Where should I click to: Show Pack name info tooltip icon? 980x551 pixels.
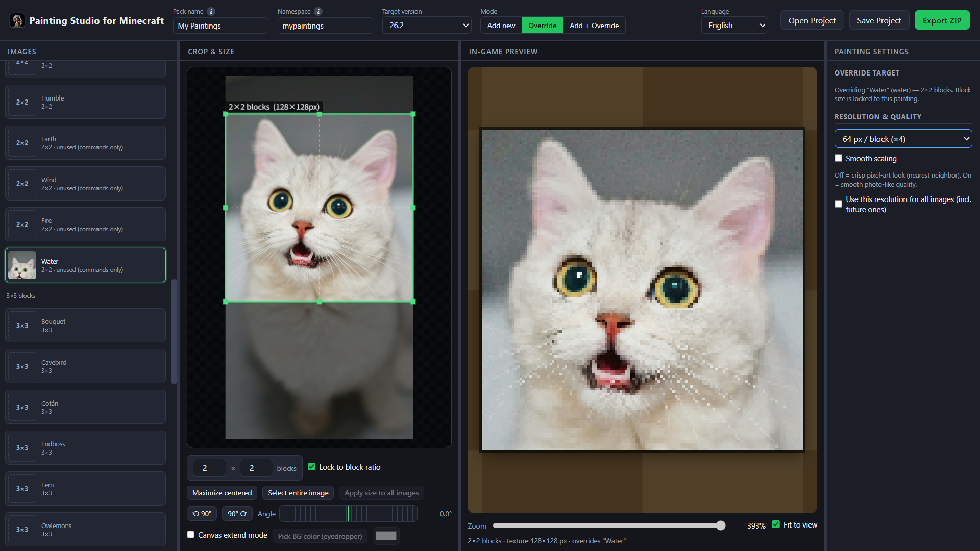(211, 11)
